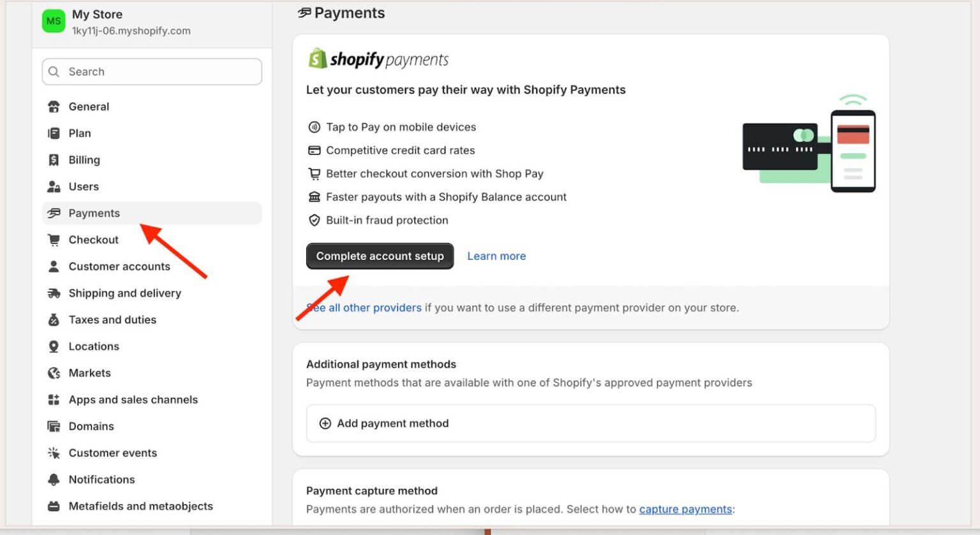
Task: Click the Shipping and delivery truck icon
Action: tap(55, 293)
